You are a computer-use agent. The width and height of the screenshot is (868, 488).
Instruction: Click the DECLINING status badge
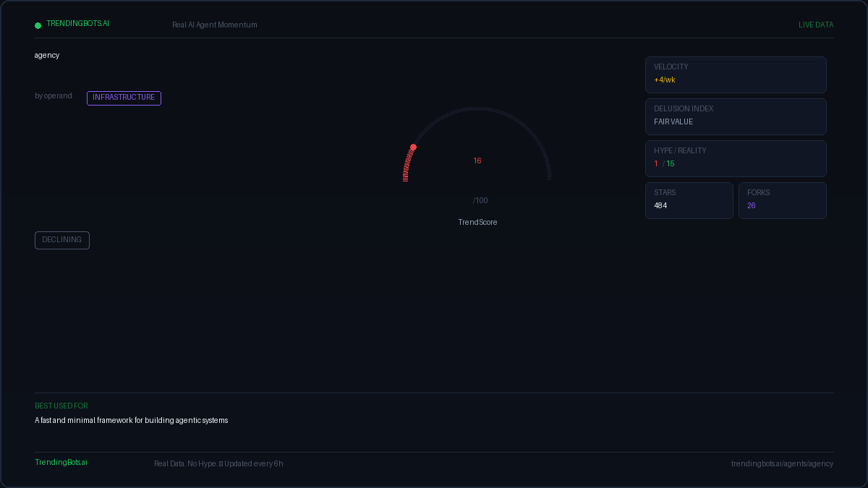(x=62, y=240)
